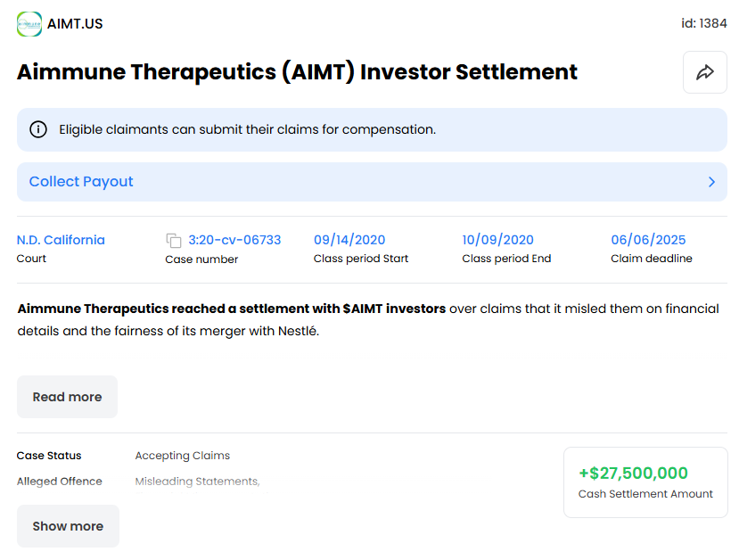Click the AIMT.US ticker text
739x560 pixels.
75,24
